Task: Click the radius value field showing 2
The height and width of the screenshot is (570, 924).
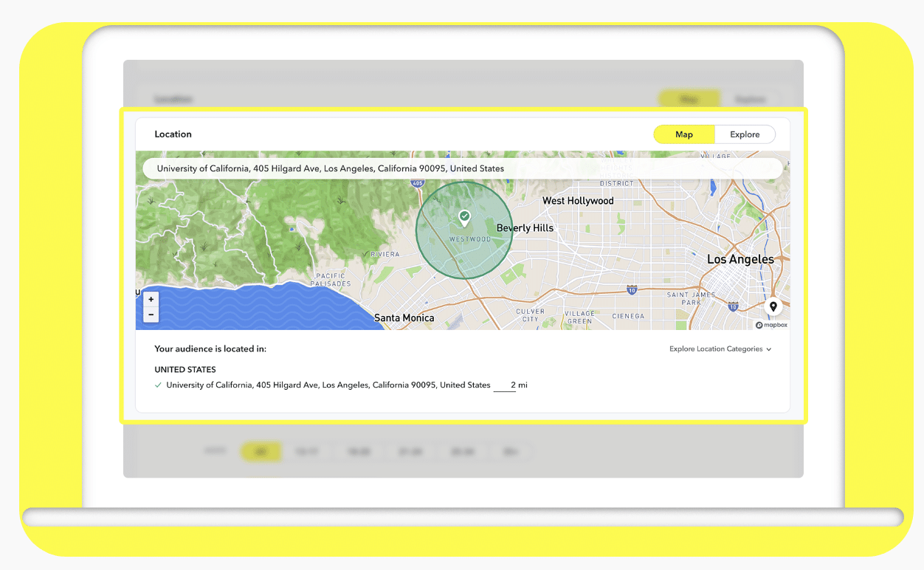Action: (x=505, y=385)
